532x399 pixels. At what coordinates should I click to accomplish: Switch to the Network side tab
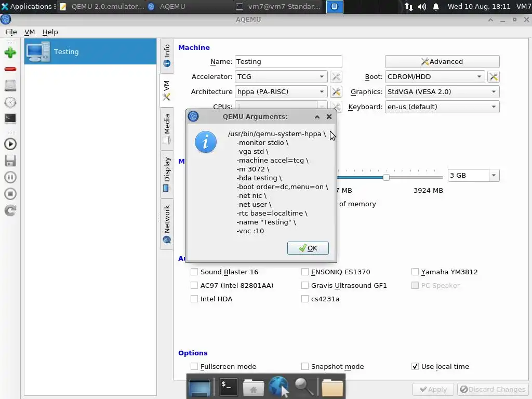click(x=167, y=224)
